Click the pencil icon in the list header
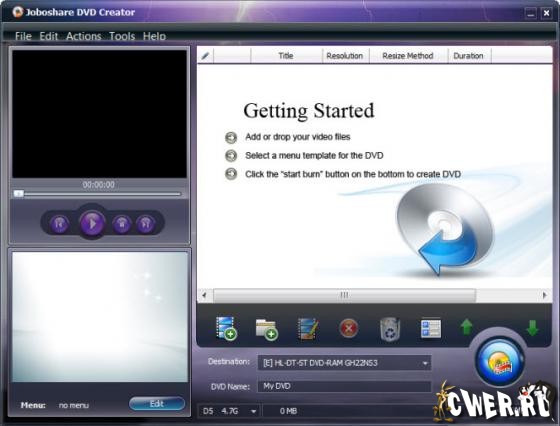 pos(205,56)
